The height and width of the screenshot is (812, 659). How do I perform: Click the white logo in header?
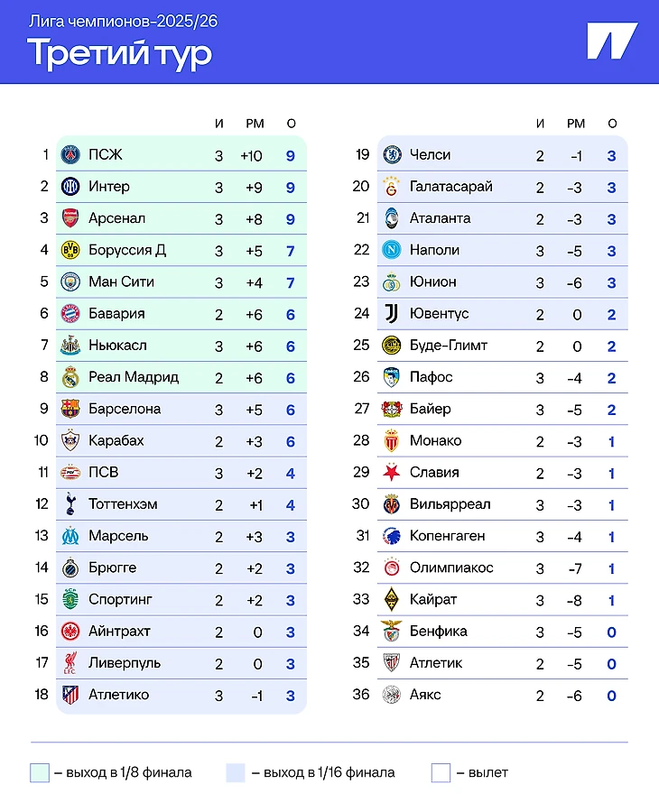(x=611, y=42)
